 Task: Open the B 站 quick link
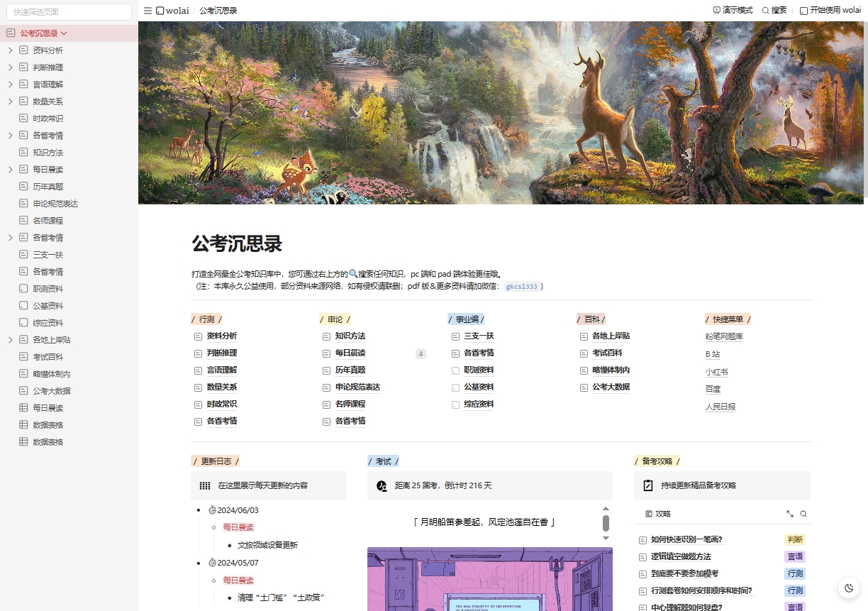[712, 354]
